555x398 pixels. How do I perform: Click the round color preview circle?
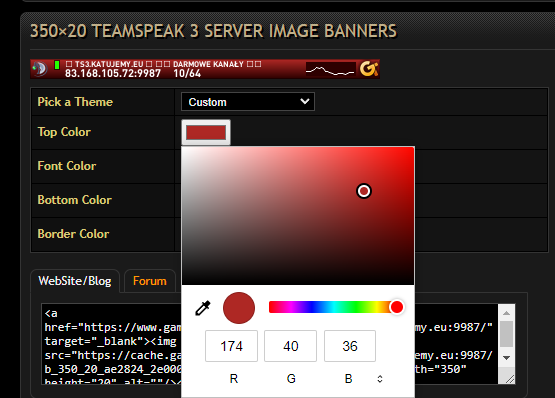(x=239, y=308)
